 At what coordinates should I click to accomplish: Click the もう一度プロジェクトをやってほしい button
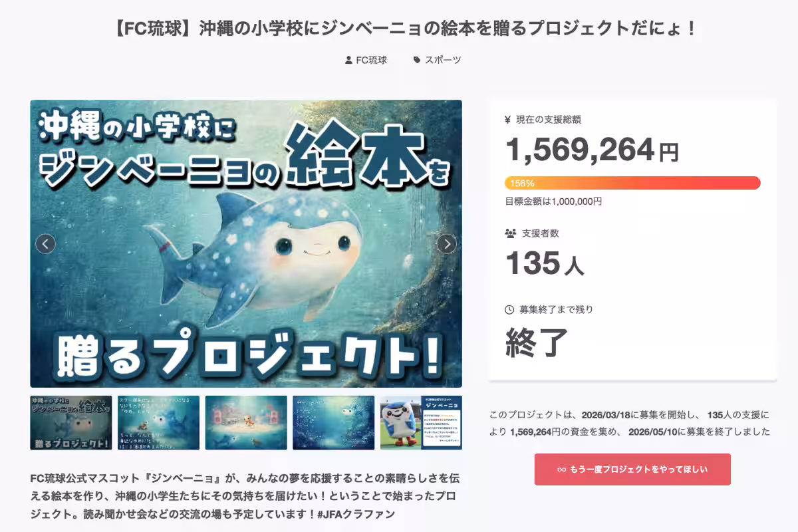coord(632,469)
